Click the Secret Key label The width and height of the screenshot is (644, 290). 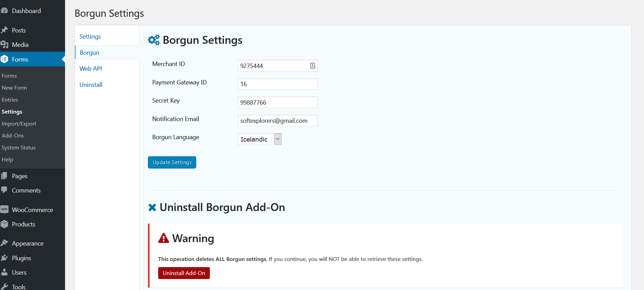tap(166, 101)
